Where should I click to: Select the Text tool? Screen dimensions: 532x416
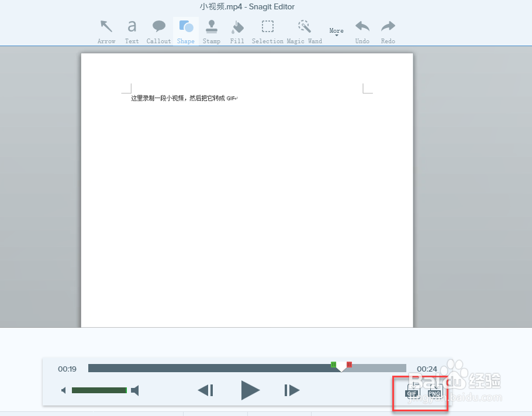tap(132, 32)
